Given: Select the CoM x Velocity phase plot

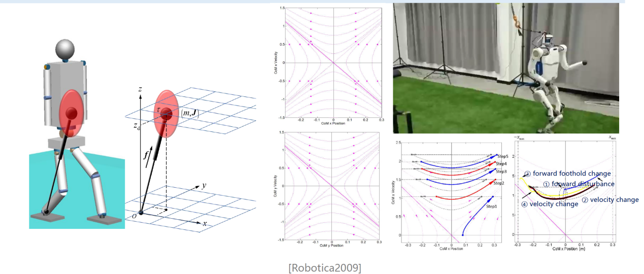Looking at the screenshot, I should pos(330,65).
